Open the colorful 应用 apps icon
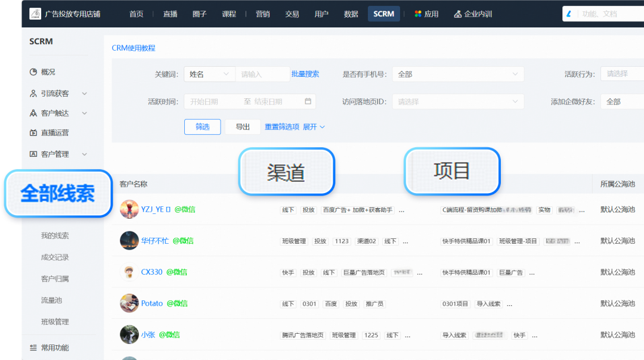The width and height of the screenshot is (644, 360). [417, 14]
